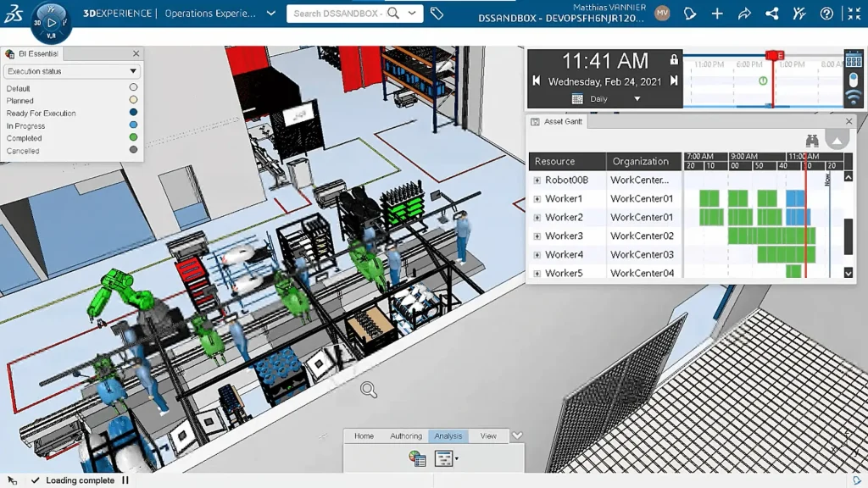Step back to previous day arrow

tap(537, 81)
